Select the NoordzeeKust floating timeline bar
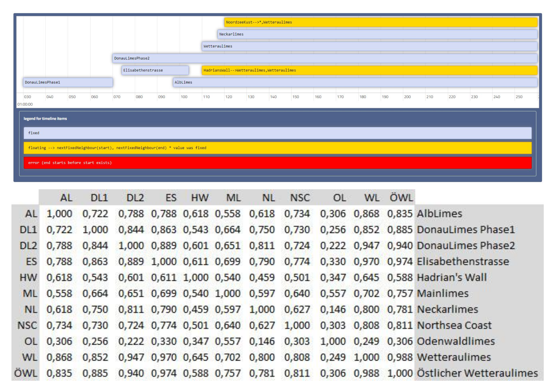The image size is (555, 392). (x=381, y=22)
